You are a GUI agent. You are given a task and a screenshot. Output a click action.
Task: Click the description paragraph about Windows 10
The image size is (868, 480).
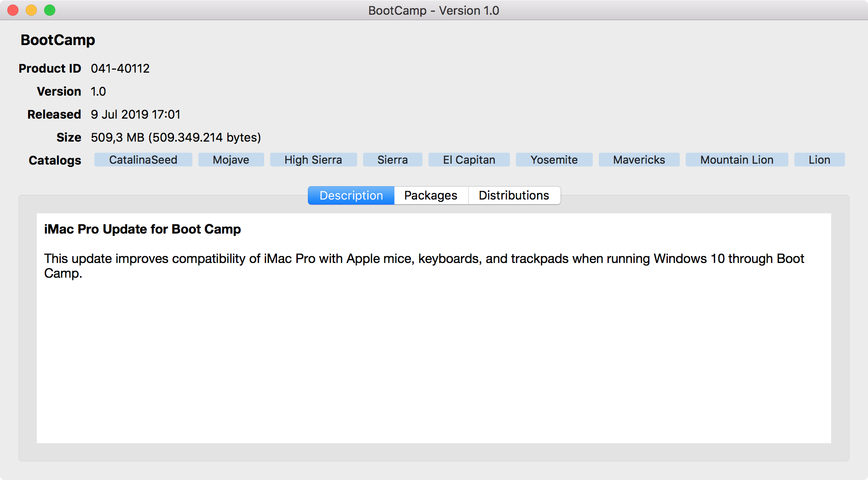click(x=424, y=266)
